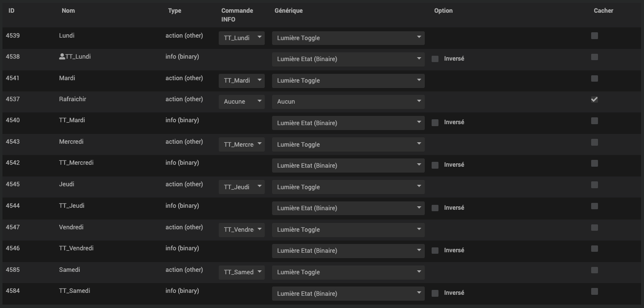The image size is (644, 308).
Task: Click the user icon beside TT_Lundi
Action: tap(62, 57)
